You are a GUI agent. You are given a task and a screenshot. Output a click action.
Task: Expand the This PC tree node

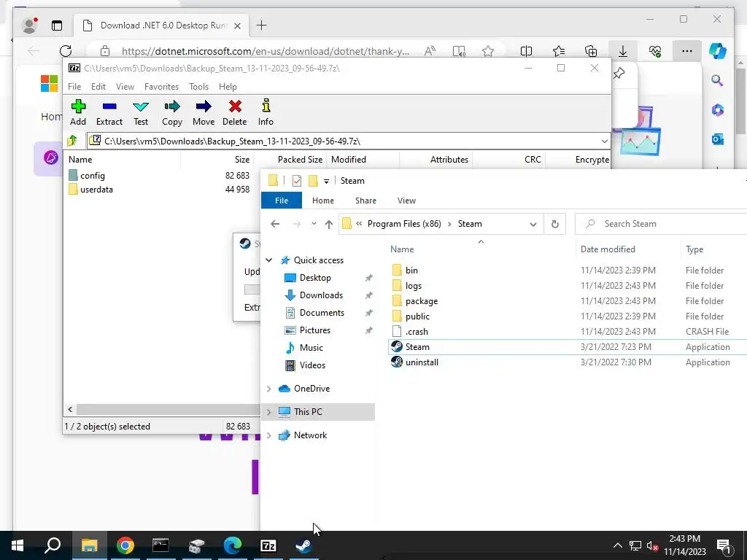pos(268,412)
